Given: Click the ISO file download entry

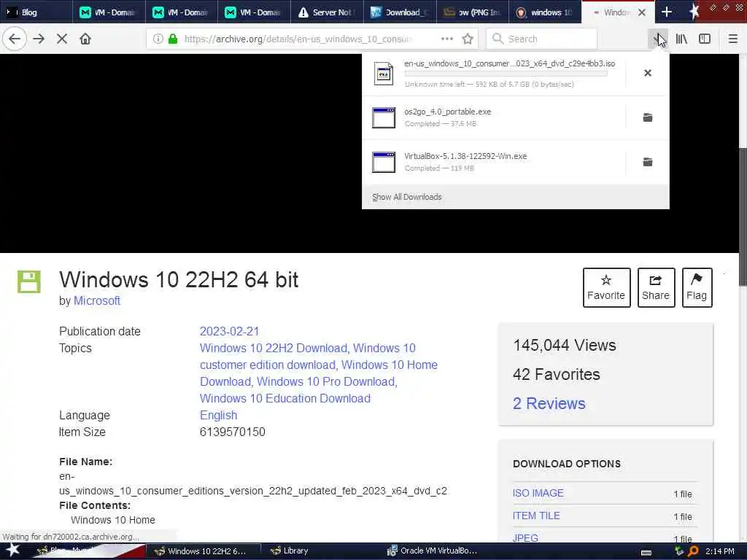Looking at the screenshot, I should point(494,74).
